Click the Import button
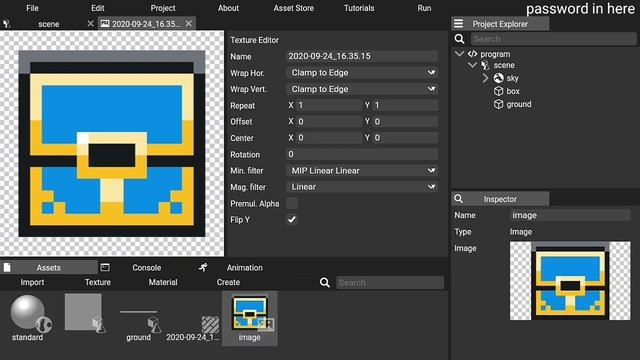This screenshot has width=640, height=360. (x=32, y=282)
